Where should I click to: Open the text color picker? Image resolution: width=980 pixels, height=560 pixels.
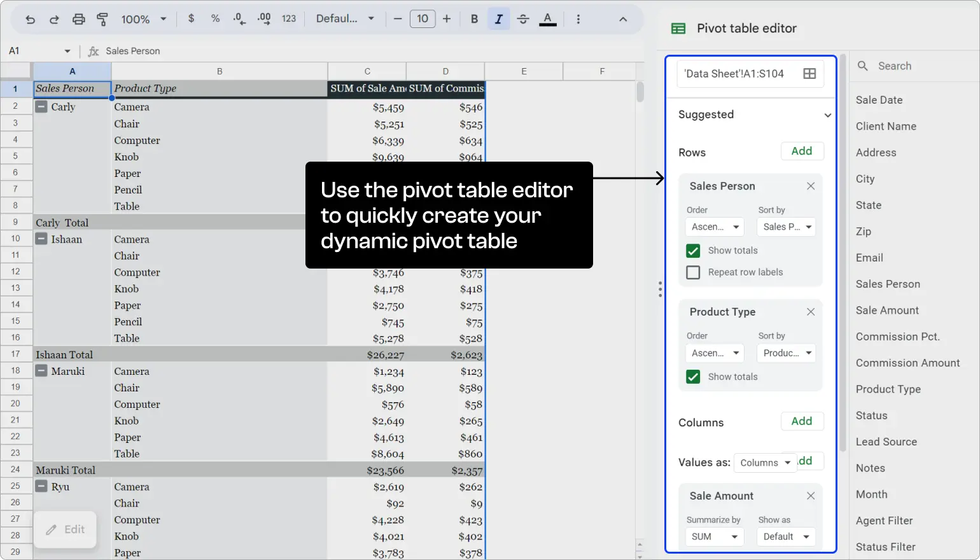pyautogui.click(x=547, y=18)
